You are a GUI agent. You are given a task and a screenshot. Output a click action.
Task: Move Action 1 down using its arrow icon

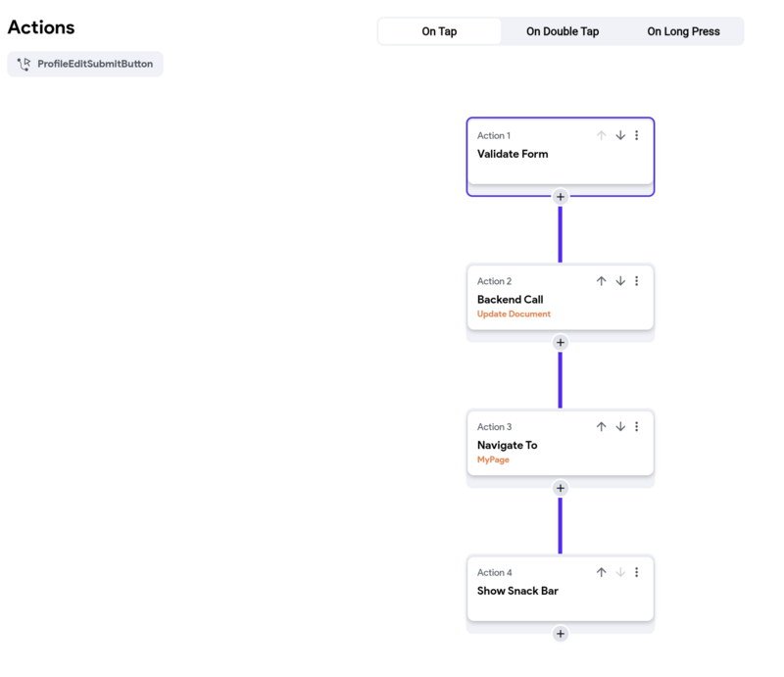[x=620, y=135]
